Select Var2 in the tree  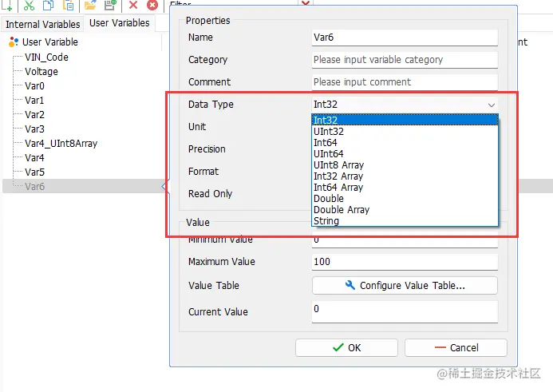click(x=34, y=115)
